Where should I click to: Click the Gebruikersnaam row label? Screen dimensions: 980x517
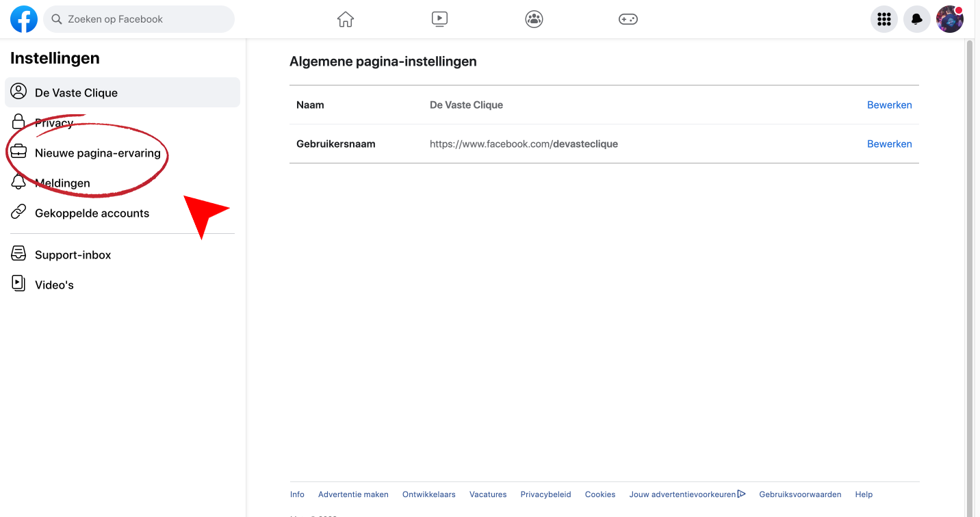(x=336, y=144)
